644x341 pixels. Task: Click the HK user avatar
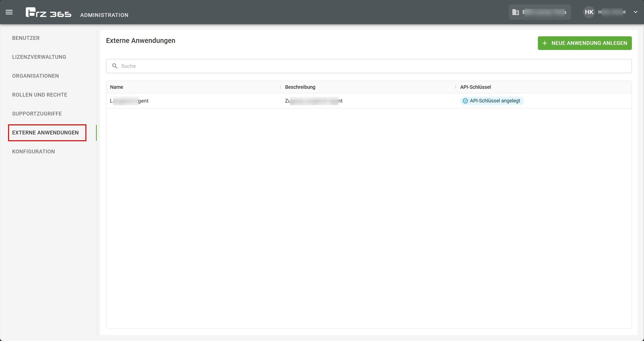(589, 12)
